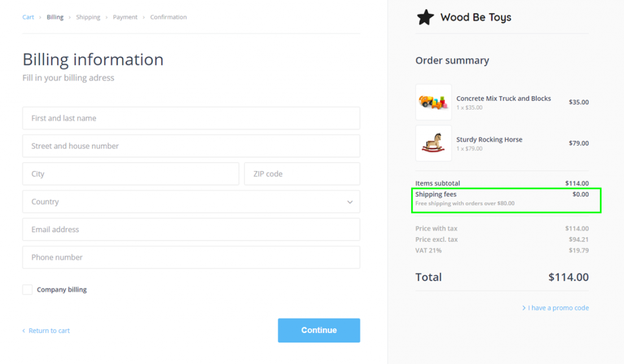624x364 pixels.
Task: Focus the Street and house number field
Action: tap(191, 146)
